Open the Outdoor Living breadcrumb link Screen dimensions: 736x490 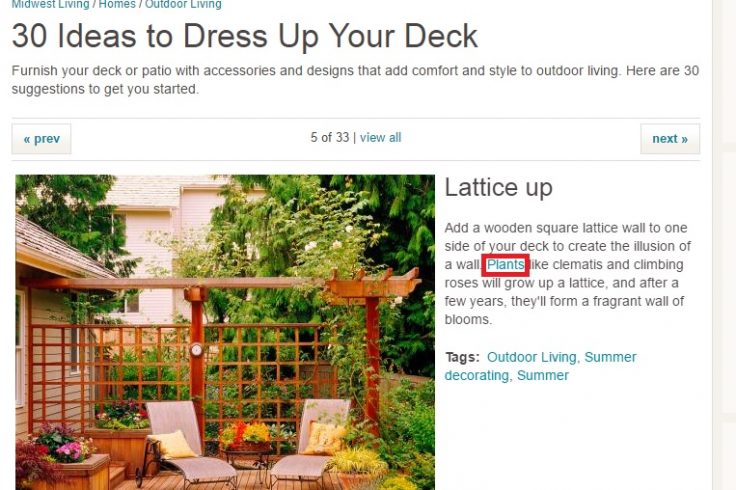tap(183, 4)
